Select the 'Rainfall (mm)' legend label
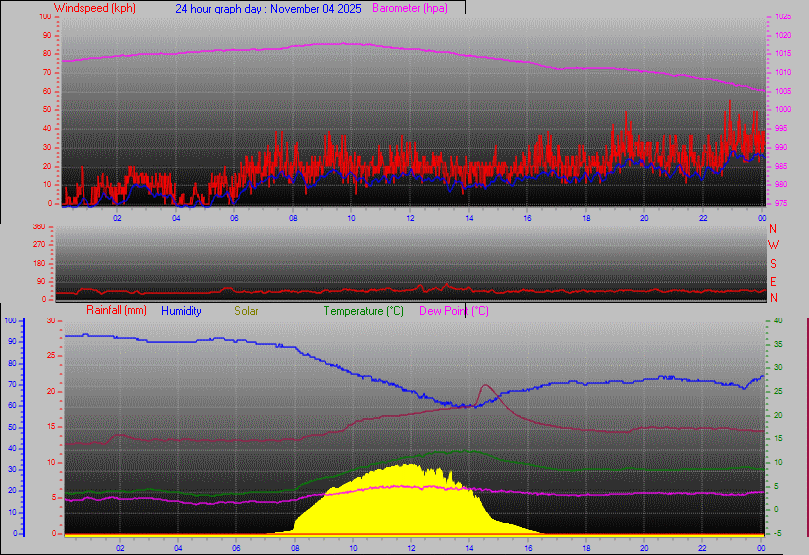Screen dimensions: 809x555 (116, 310)
